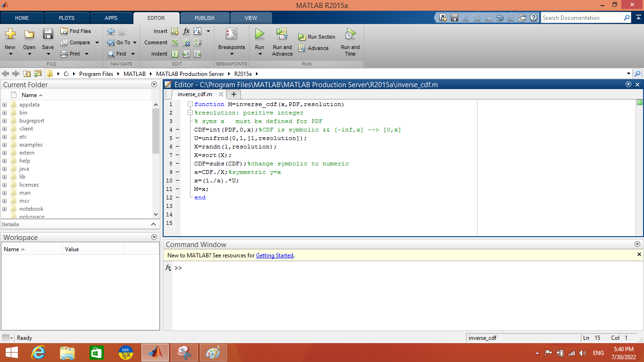Image resolution: width=644 pixels, height=362 pixels.
Task: Click the smart indent icon
Action: (175, 54)
